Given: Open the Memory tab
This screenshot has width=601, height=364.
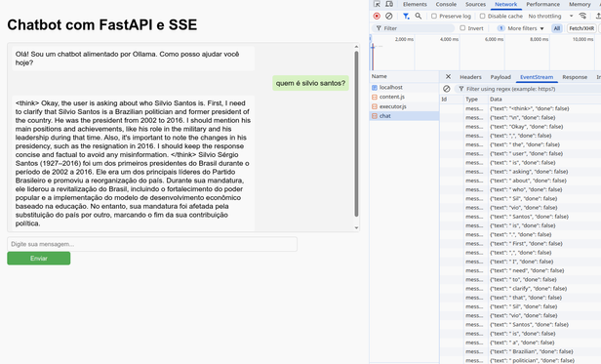Looking at the screenshot, I should click(x=580, y=4).
